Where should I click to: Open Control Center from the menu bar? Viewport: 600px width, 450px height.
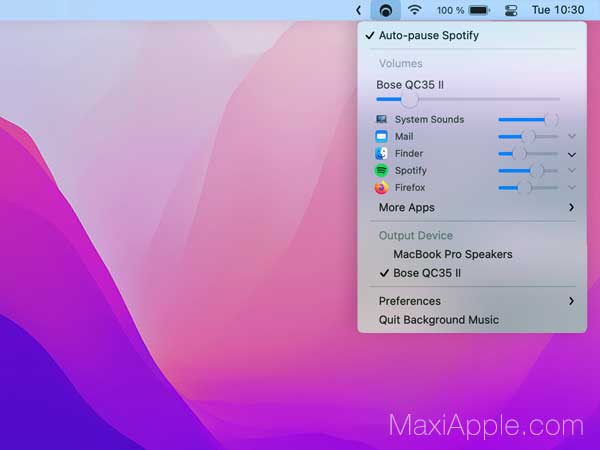511,10
